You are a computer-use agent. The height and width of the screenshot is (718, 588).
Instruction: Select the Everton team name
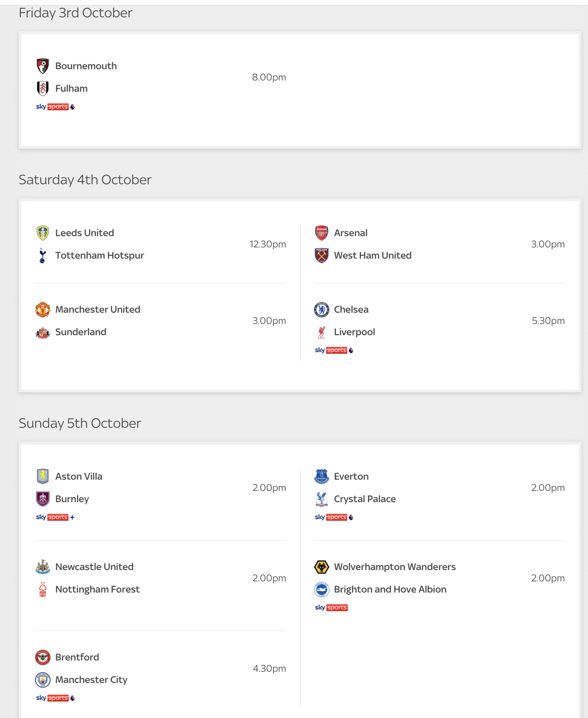pyautogui.click(x=351, y=477)
